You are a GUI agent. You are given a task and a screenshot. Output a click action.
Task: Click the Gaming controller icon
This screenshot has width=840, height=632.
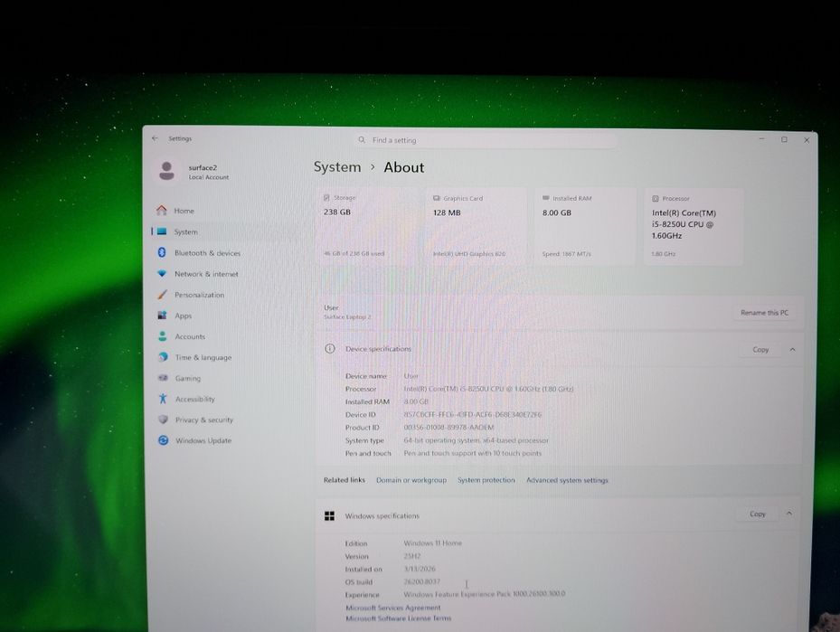[163, 378]
